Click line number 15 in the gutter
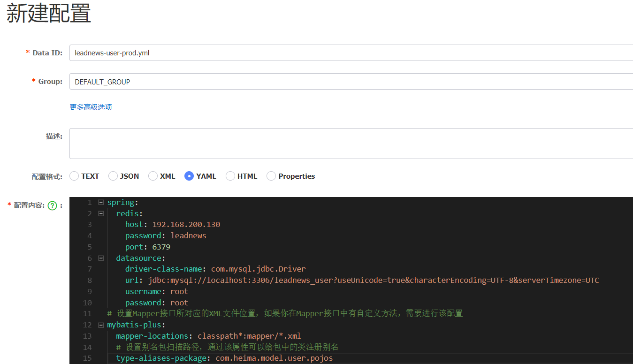The width and height of the screenshot is (633, 364). point(87,358)
